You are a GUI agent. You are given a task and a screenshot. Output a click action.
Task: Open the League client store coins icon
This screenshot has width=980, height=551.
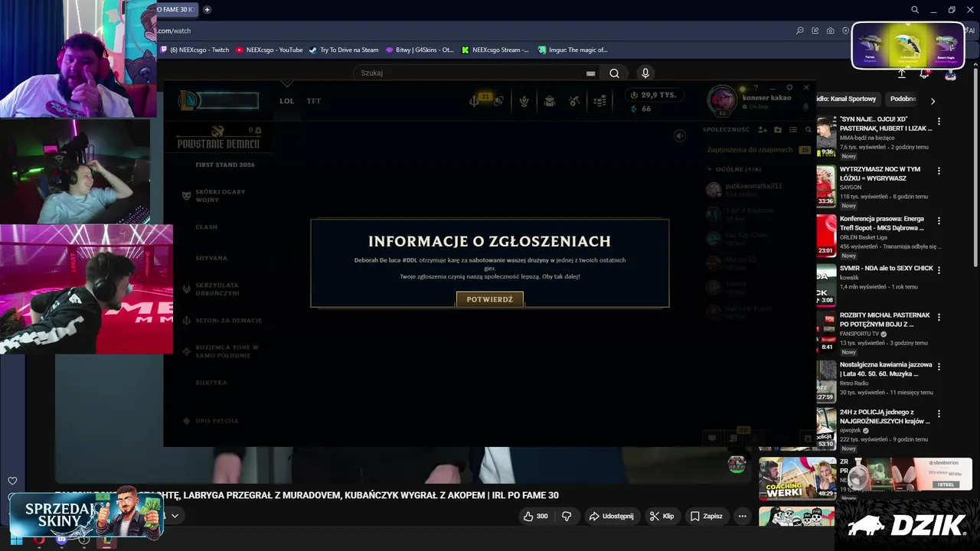pos(600,101)
